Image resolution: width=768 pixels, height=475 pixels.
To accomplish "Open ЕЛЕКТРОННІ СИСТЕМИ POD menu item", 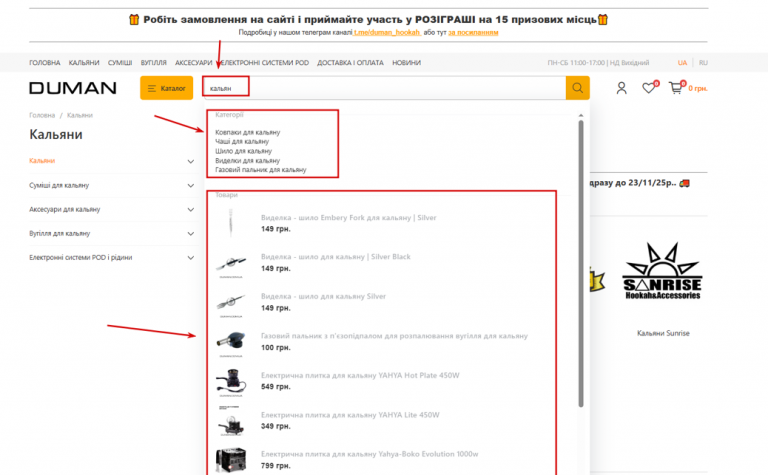I will click(x=265, y=63).
